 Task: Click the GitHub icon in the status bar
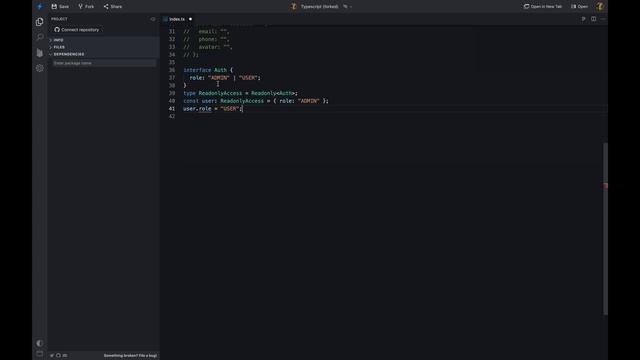(58, 356)
